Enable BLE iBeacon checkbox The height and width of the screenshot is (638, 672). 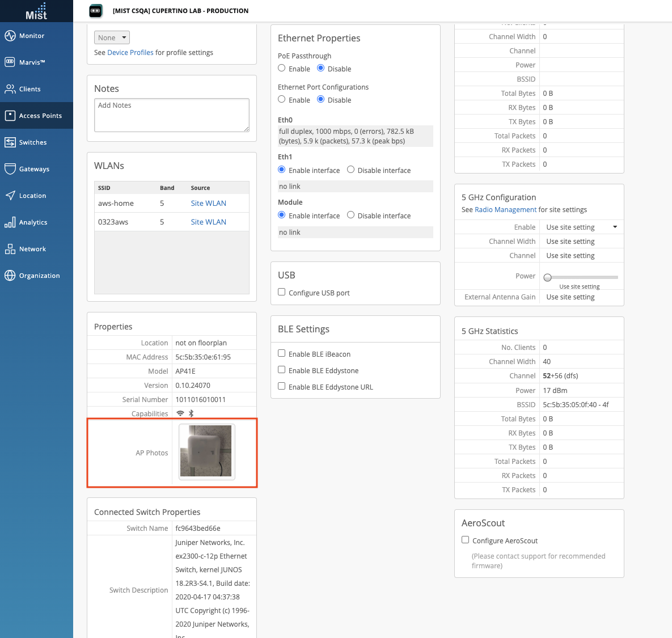(282, 353)
